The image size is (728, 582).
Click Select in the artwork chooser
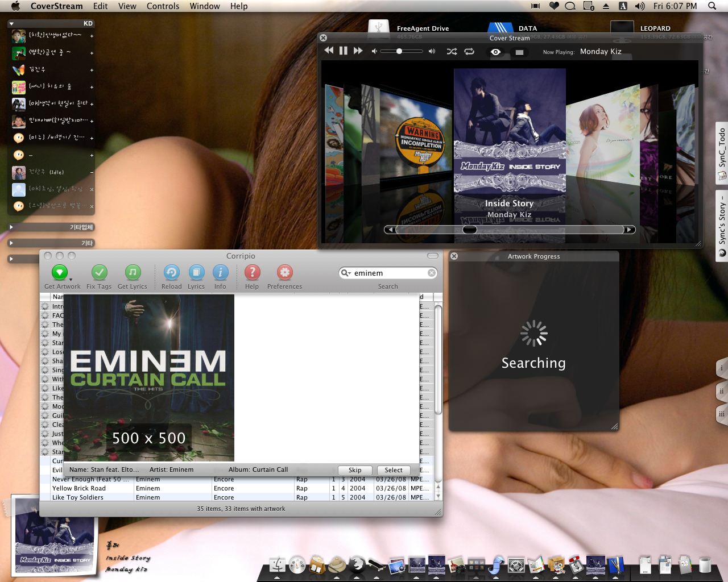(394, 470)
